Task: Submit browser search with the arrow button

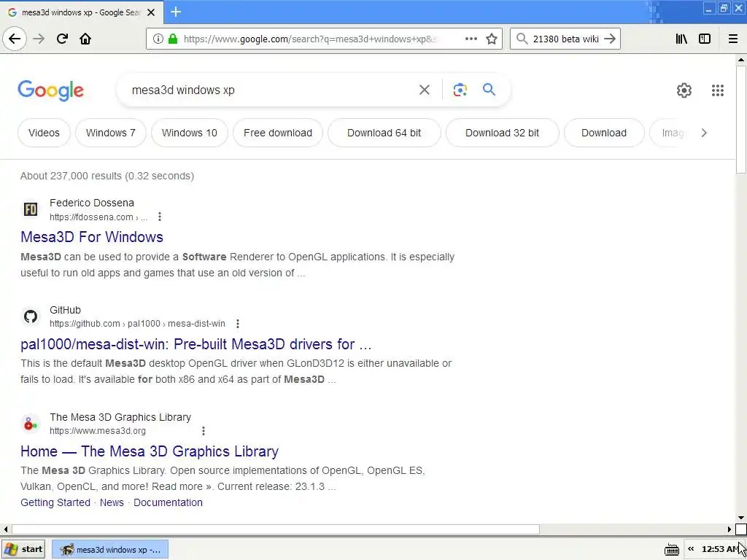Action: point(610,39)
